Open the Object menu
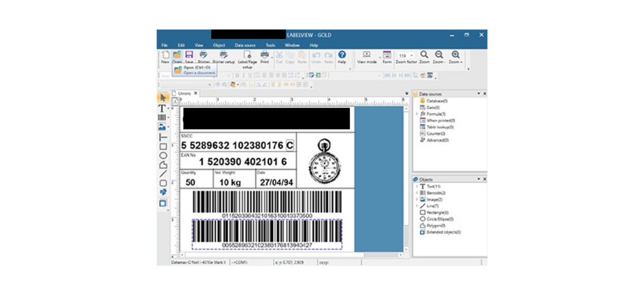The height and width of the screenshot is (295, 644). coord(219,45)
